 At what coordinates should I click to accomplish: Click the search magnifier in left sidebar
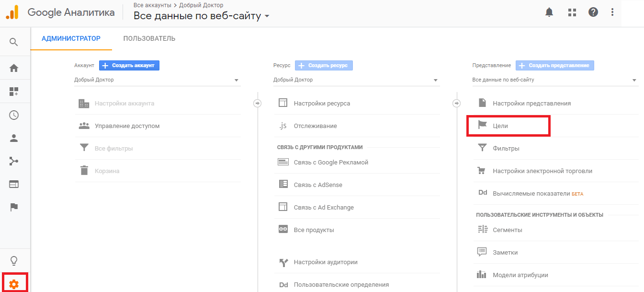(14, 42)
